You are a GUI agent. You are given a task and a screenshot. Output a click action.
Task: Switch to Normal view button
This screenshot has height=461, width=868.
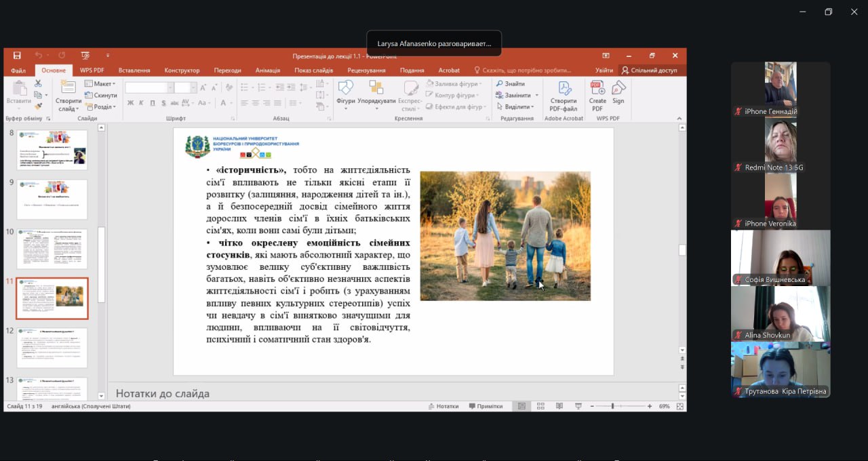(x=521, y=406)
